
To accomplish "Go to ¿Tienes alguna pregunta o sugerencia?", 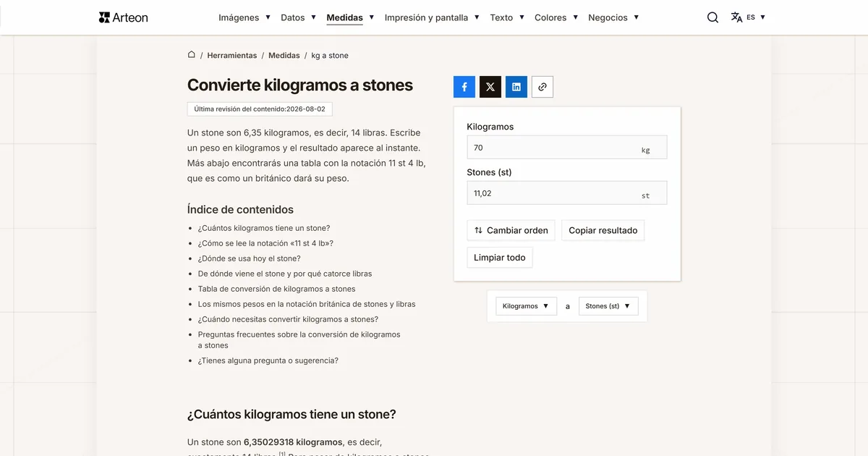I will tap(268, 360).
